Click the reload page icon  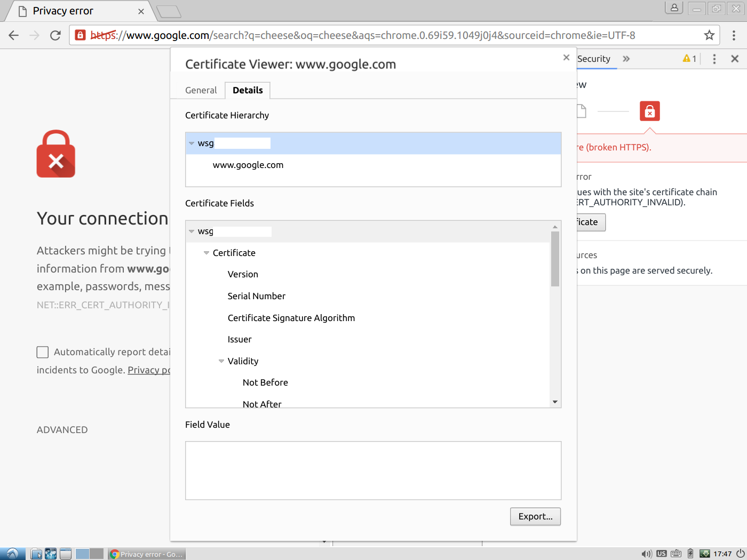[55, 35]
